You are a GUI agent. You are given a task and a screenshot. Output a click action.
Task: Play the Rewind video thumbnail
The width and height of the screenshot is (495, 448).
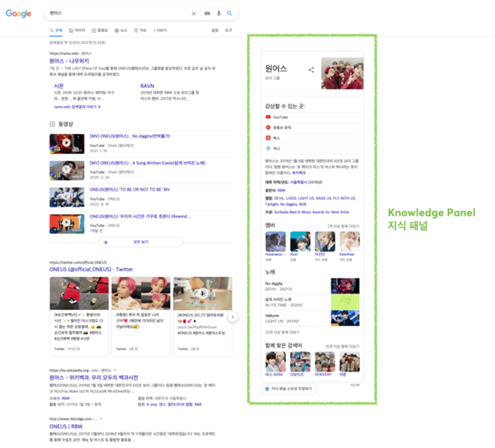point(67,224)
